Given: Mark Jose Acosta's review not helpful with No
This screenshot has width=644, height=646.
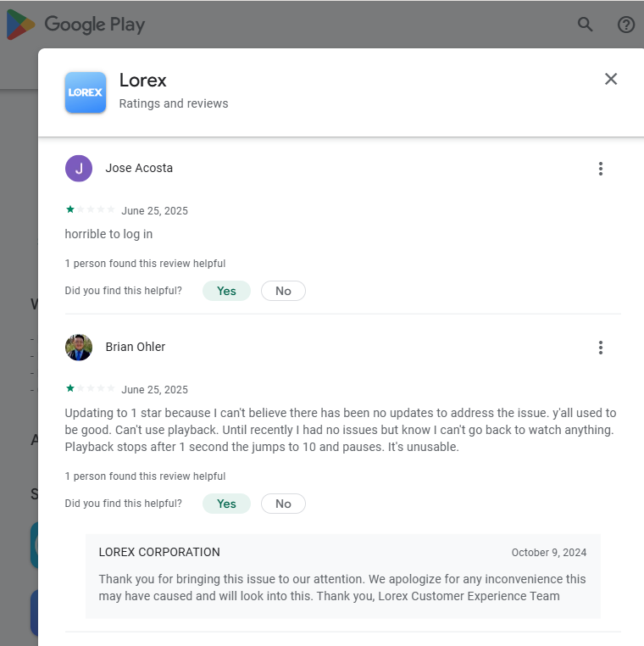Looking at the screenshot, I should point(283,291).
